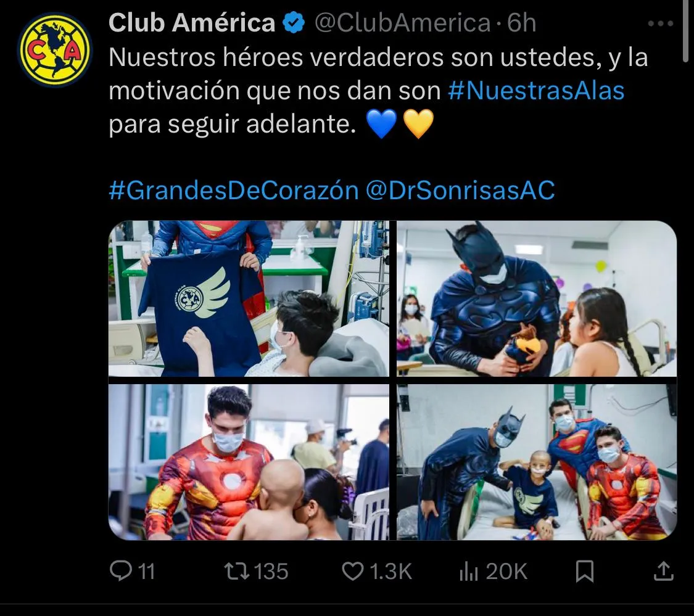Open the 6h tweet timestamp

click(x=522, y=23)
